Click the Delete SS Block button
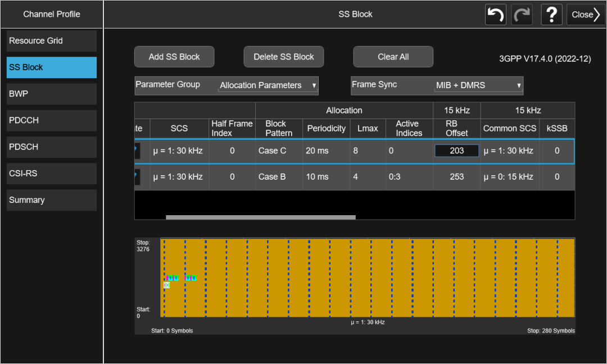Image resolution: width=607 pixels, height=364 pixels. [284, 57]
